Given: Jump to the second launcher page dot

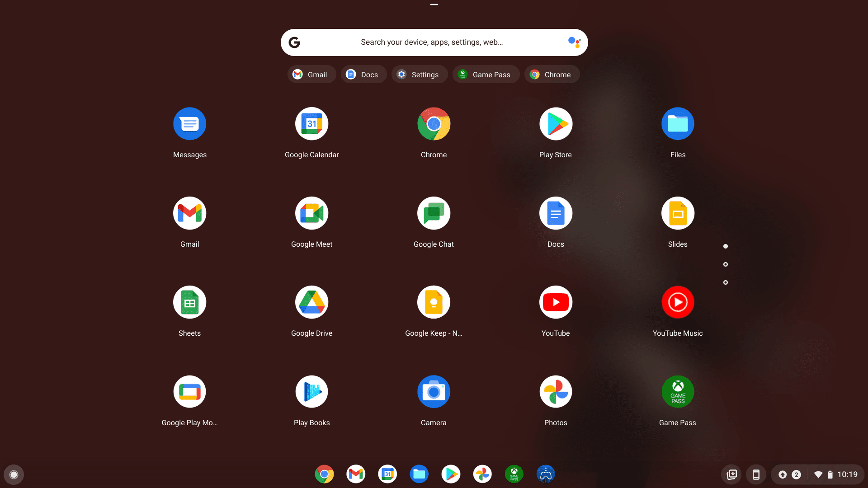Looking at the screenshot, I should 726,264.
